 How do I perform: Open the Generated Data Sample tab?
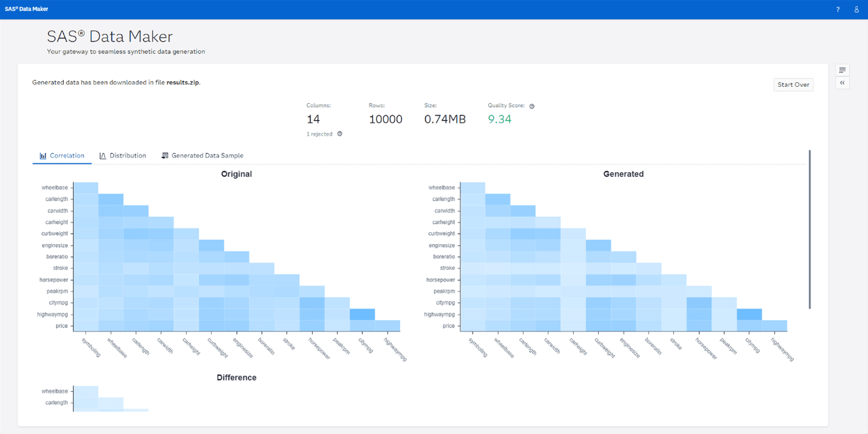click(x=208, y=155)
